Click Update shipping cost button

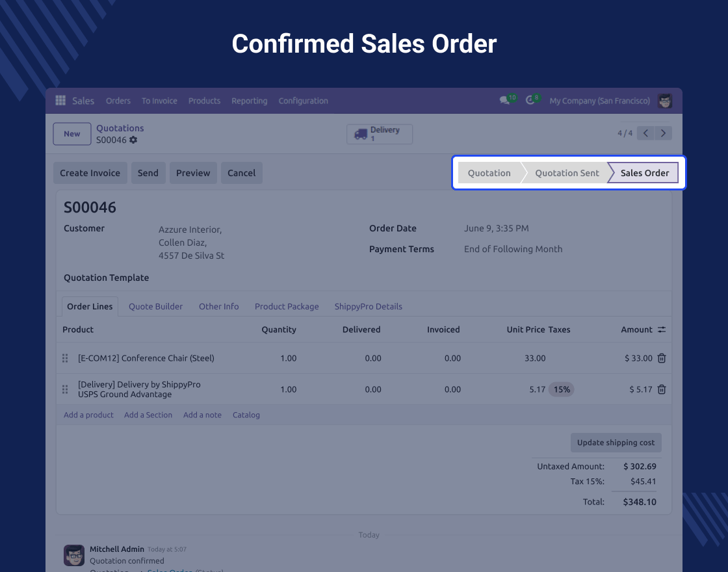tap(616, 443)
